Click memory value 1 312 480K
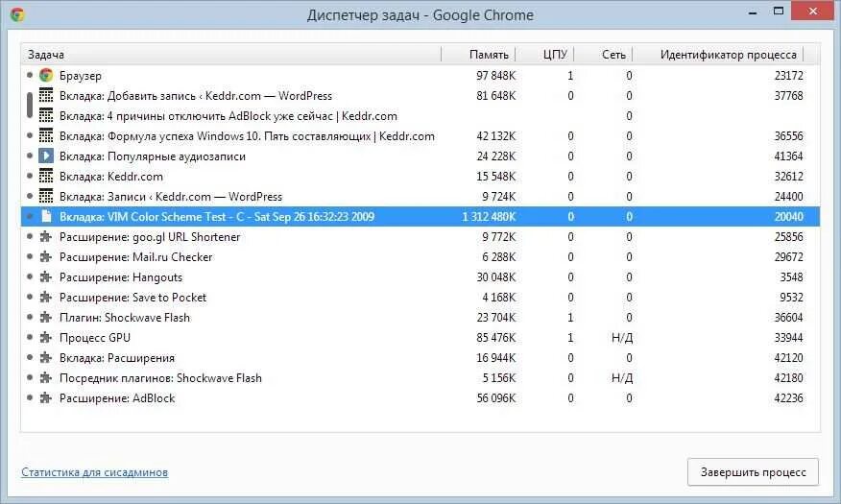The image size is (841, 504). [x=489, y=217]
